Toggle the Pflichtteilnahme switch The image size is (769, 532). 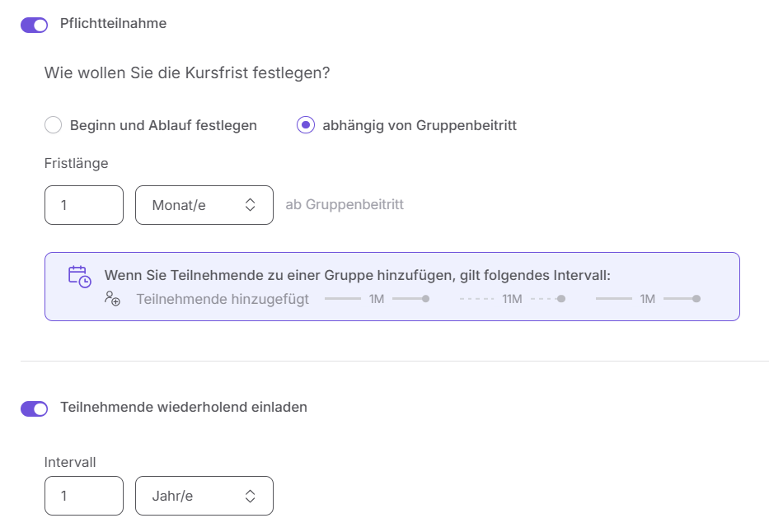[x=35, y=25]
